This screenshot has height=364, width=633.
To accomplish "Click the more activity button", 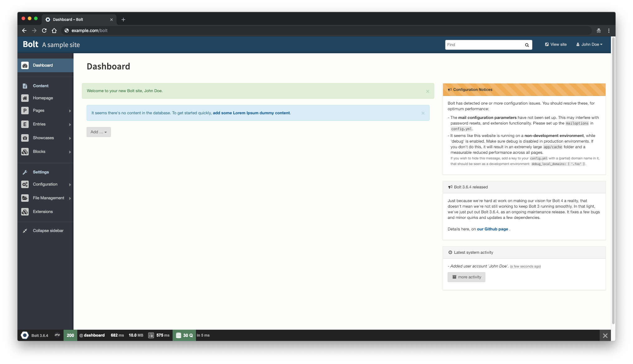I will tap(466, 277).
